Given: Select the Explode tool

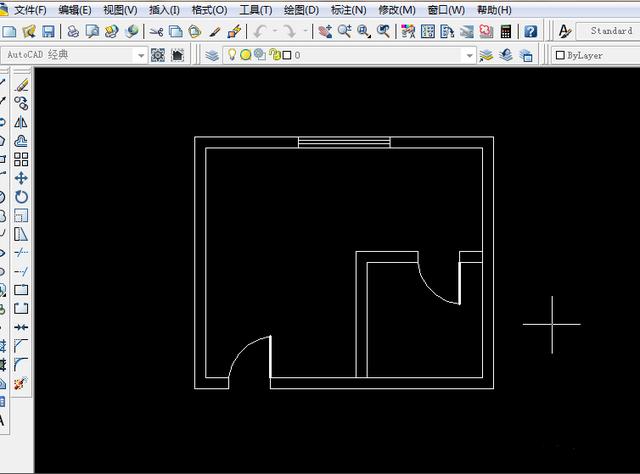Looking at the screenshot, I should tap(21, 383).
